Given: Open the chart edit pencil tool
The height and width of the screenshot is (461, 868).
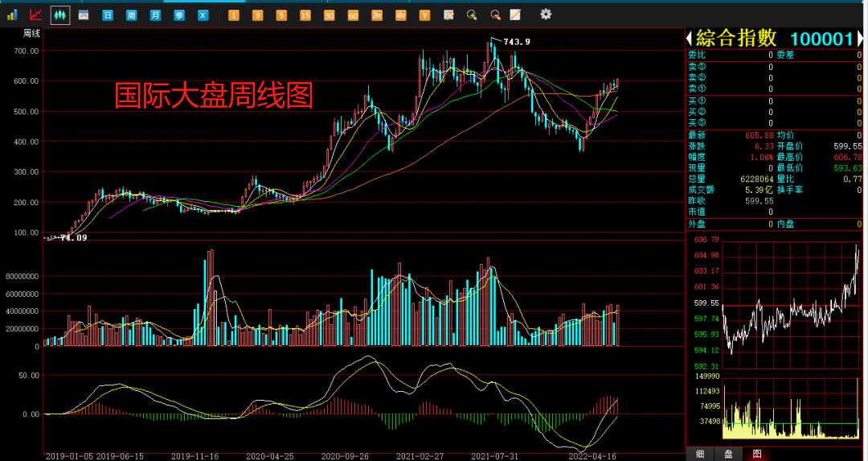Looking at the screenshot, I should 449,15.
